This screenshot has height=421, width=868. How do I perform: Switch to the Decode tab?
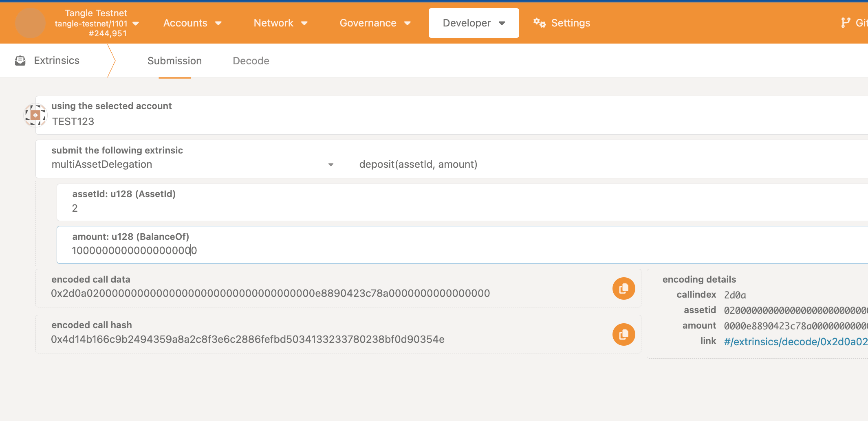[x=251, y=60]
